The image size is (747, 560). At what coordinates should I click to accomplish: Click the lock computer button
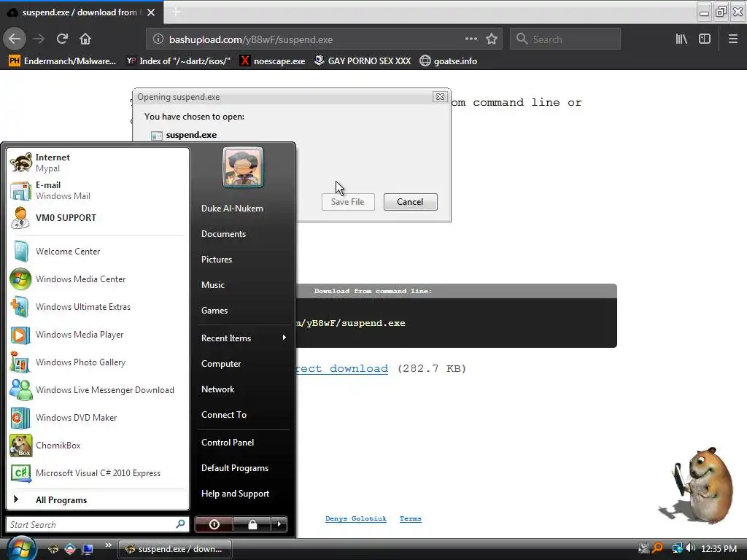(252, 525)
